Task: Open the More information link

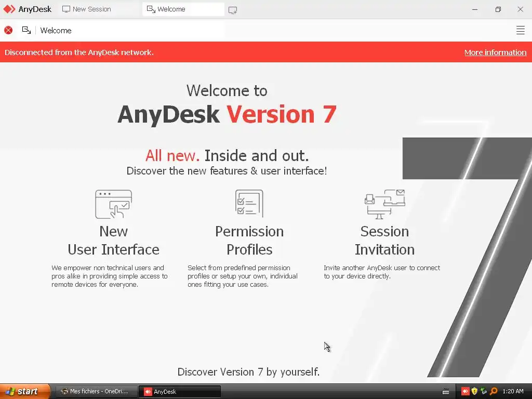Action: pos(495,52)
